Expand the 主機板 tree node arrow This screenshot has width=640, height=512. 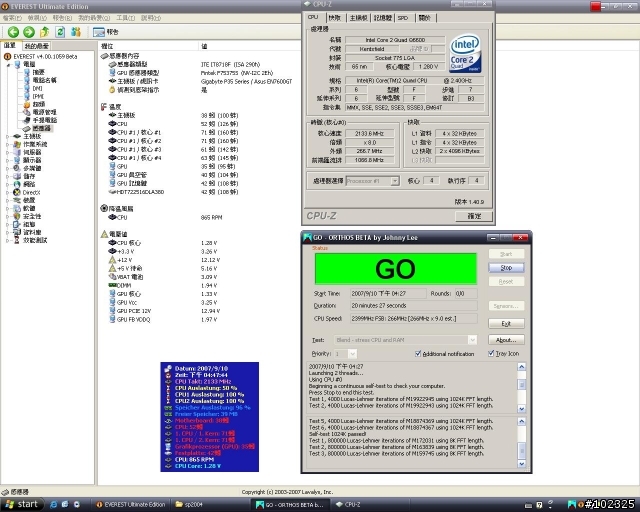8,136
